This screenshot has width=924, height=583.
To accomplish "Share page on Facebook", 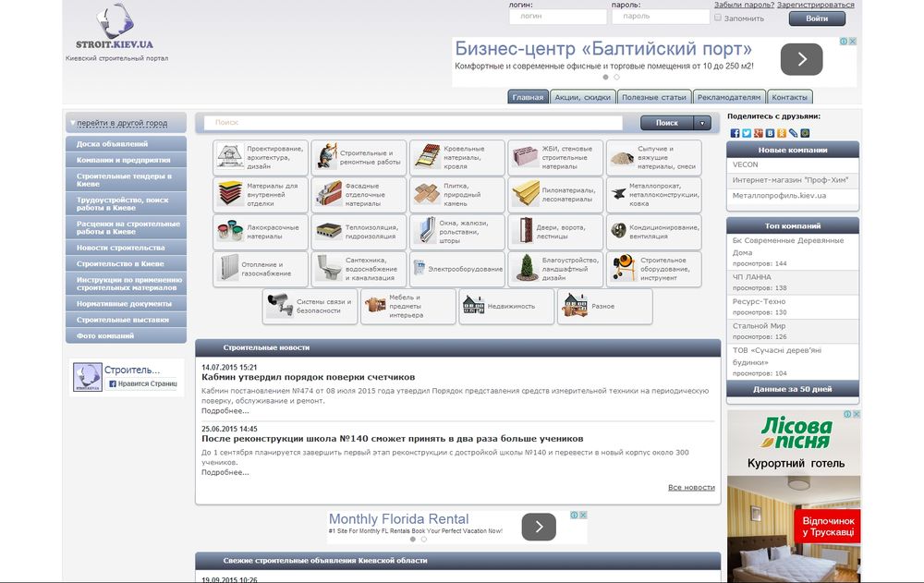I will click(x=735, y=133).
